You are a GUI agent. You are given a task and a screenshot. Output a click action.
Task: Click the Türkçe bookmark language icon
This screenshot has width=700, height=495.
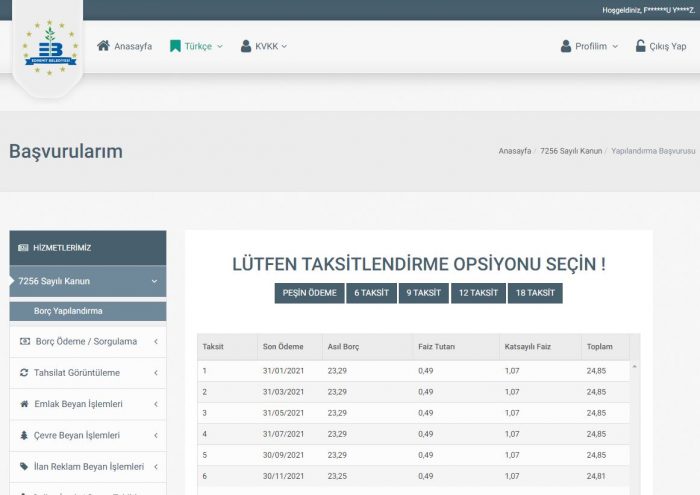[x=175, y=46]
